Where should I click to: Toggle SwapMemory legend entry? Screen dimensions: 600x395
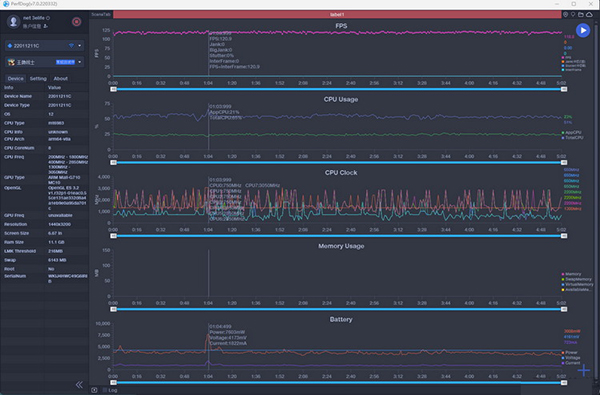click(x=578, y=279)
